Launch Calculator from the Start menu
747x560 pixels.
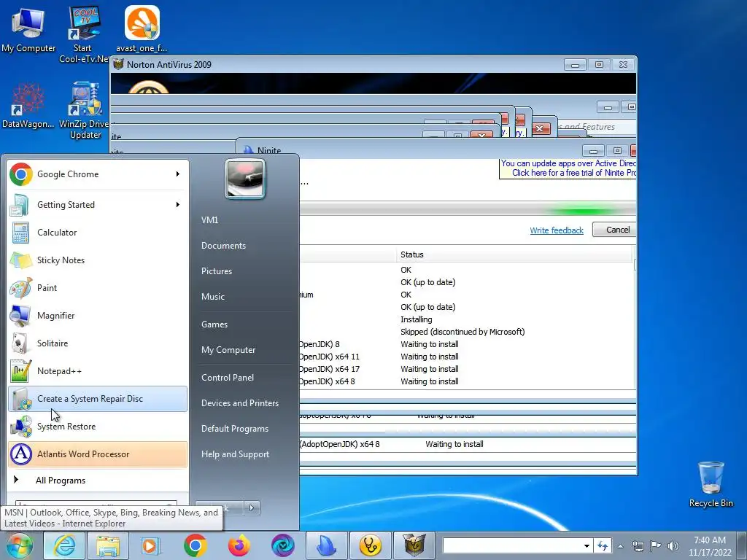(x=98, y=233)
